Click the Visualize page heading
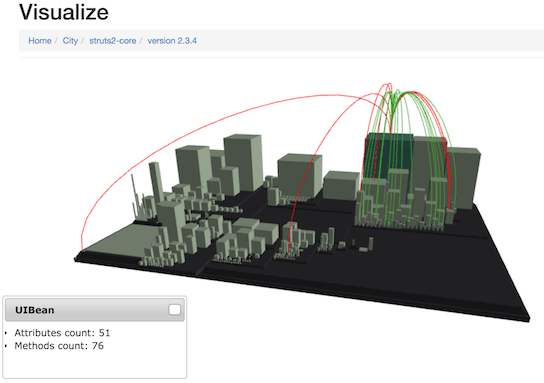544x383 pixels. 64,12
